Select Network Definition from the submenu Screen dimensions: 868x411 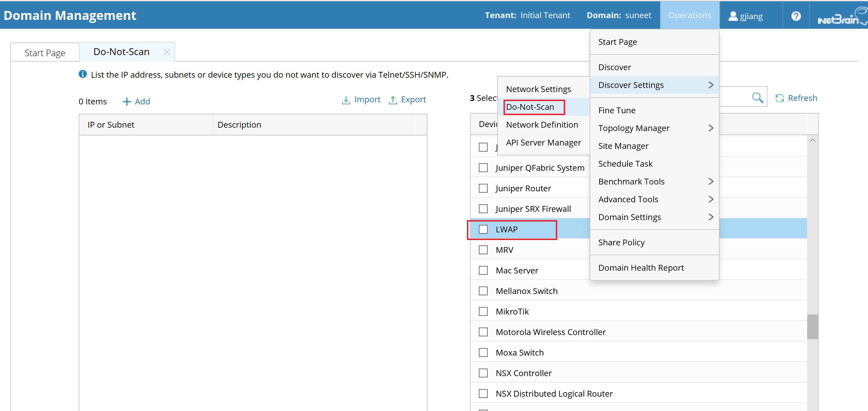542,125
